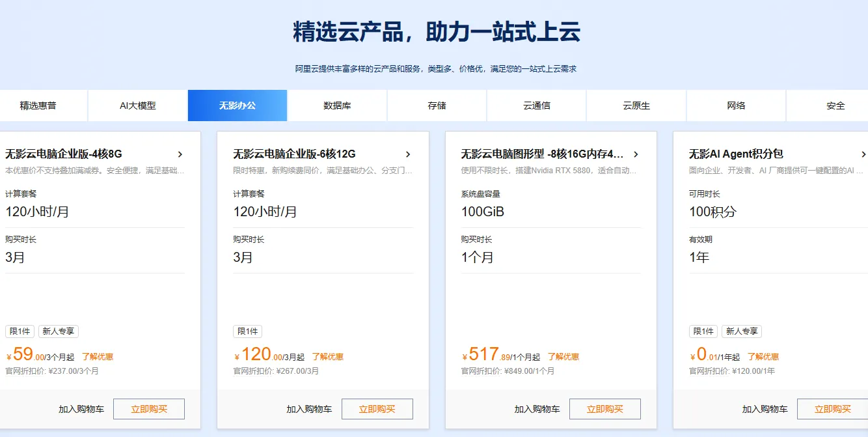Open 了解优惠 next to ¥59.00 price
Screen dimensions: 868x437
(98, 357)
